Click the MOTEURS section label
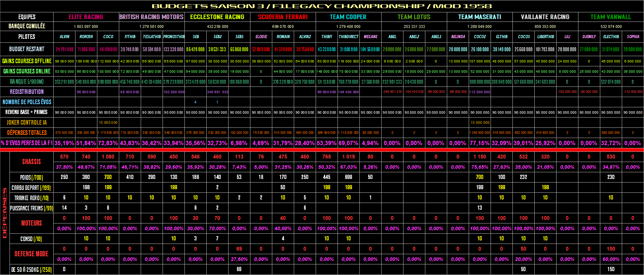644x275 pixels. click(x=31, y=223)
